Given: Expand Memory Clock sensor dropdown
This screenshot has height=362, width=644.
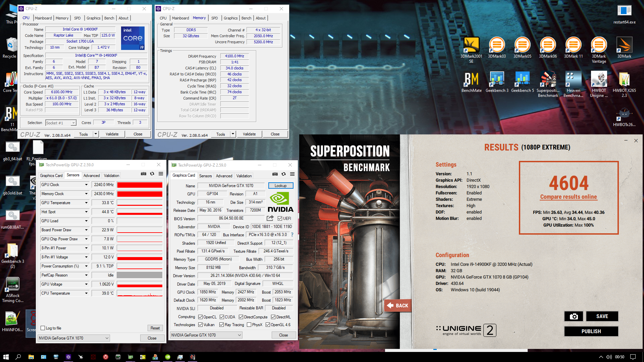Looking at the screenshot, I should click(x=86, y=194).
